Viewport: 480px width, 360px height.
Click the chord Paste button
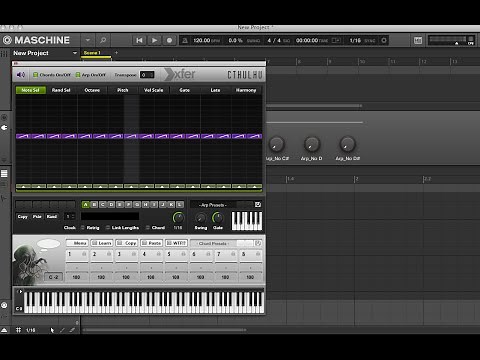click(x=152, y=243)
